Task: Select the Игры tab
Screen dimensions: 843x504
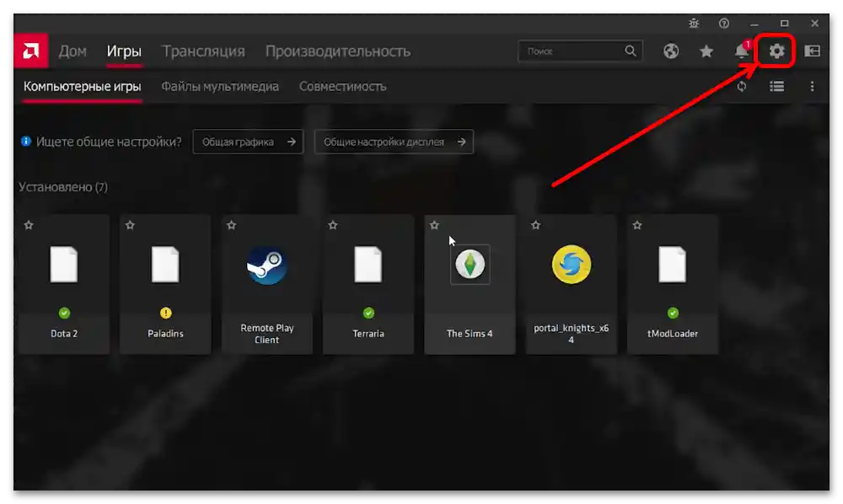Action: point(124,51)
